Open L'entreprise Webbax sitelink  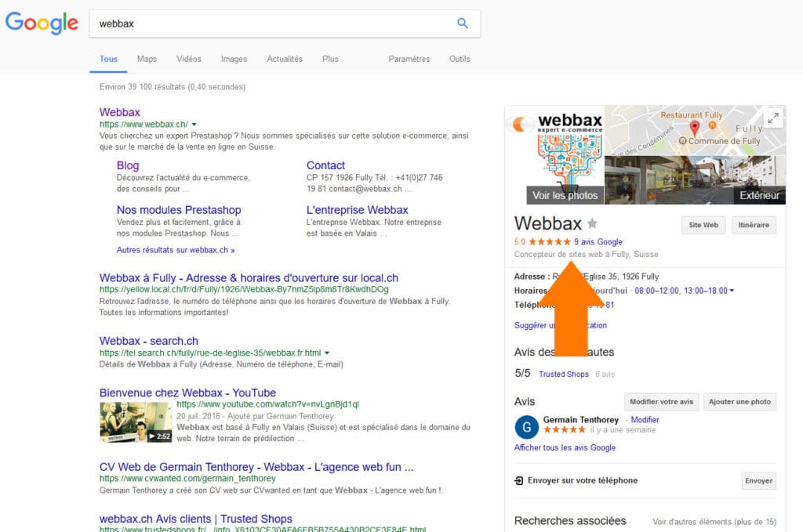(357, 210)
